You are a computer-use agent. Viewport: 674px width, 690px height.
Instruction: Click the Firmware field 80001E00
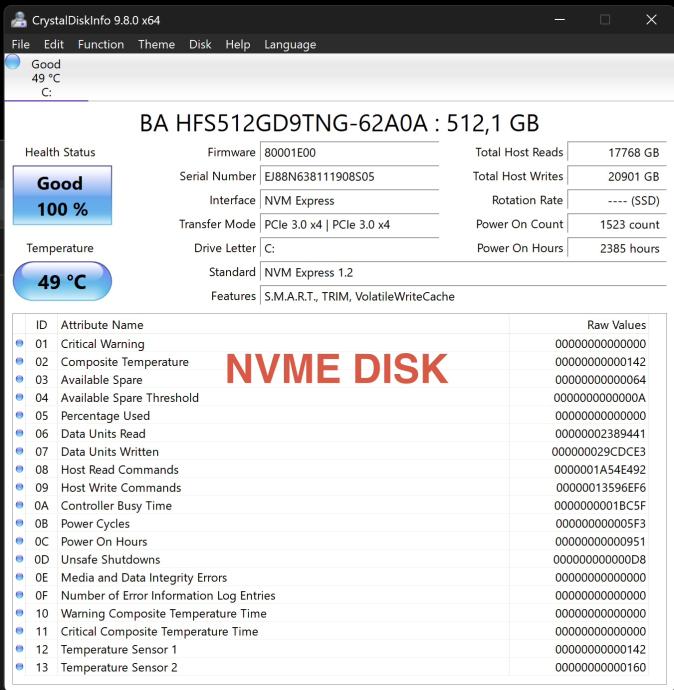tap(350, 153)
